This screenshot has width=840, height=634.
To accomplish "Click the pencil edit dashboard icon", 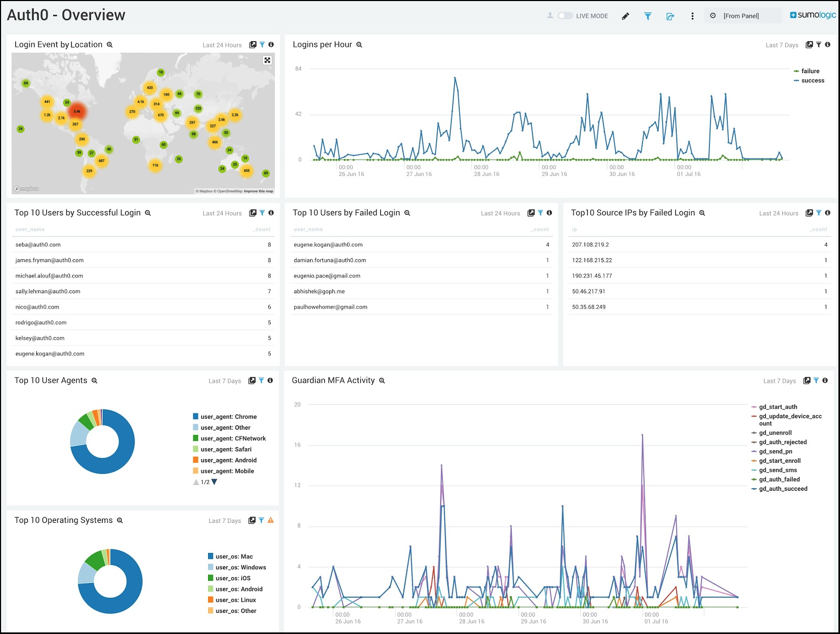I will [625, 16].
